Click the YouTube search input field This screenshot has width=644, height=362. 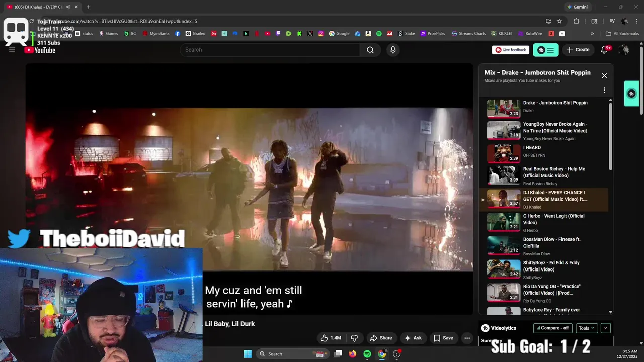[x=270, y=50]
